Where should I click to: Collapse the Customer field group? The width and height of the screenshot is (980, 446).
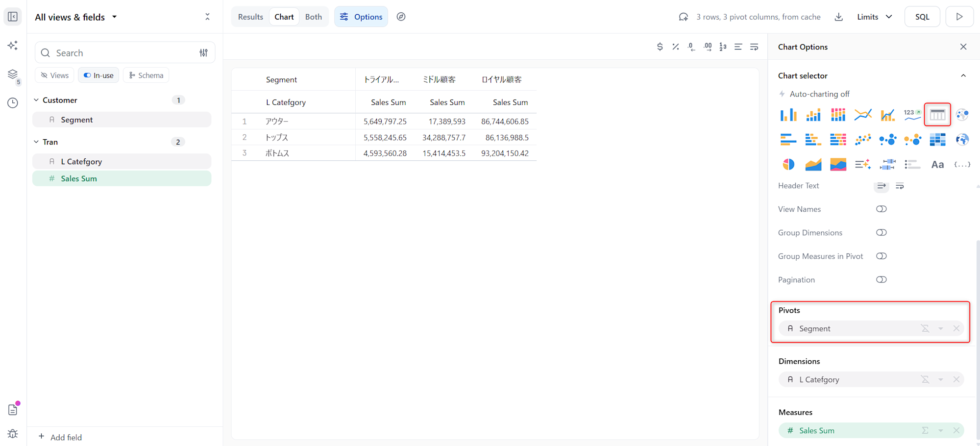click(x=36, y=100)
